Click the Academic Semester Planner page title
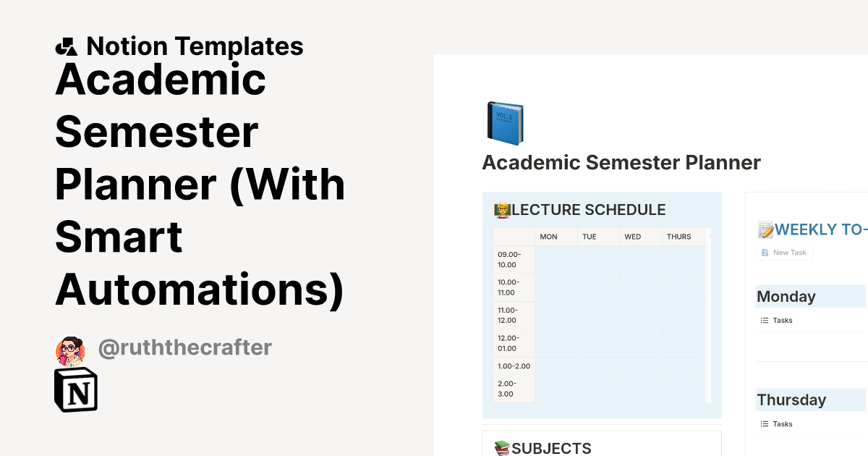 click(621, 162)
